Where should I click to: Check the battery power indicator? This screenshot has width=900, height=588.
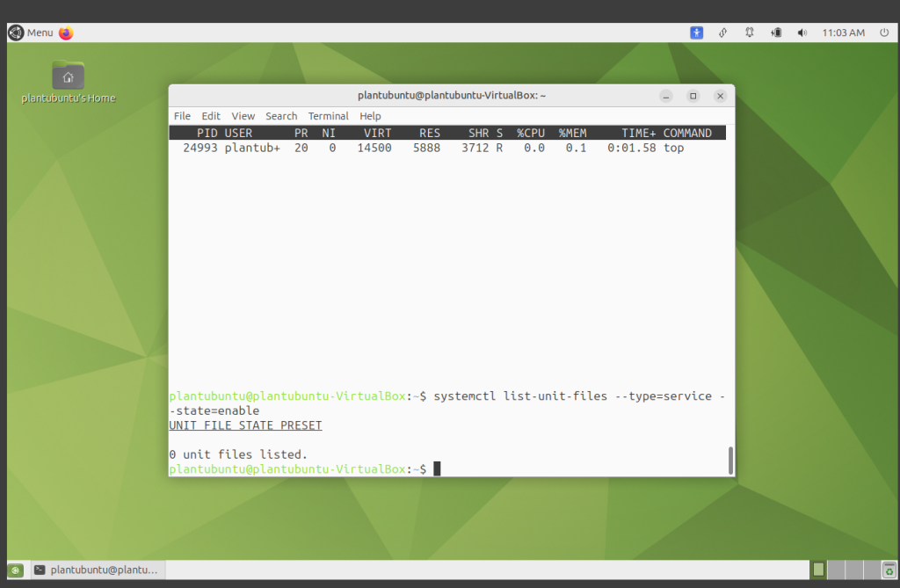coord(776,33)
